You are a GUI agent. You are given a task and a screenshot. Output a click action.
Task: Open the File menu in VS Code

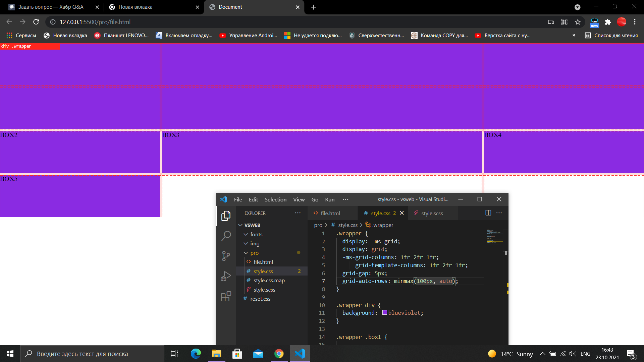(238, 199)
